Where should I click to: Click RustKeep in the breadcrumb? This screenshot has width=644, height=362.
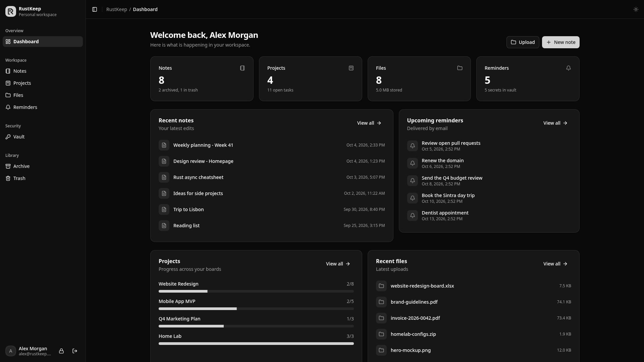[x=116, y=9]
